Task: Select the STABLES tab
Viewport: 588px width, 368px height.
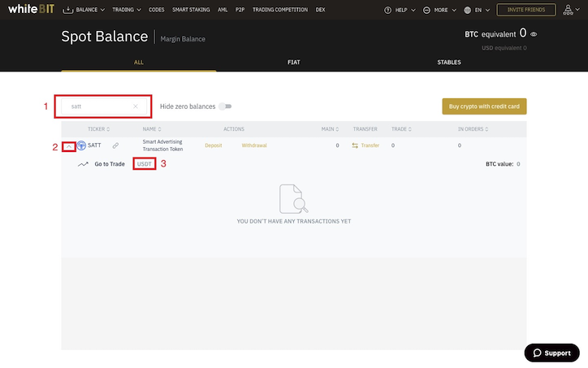Action: (449, 63)
